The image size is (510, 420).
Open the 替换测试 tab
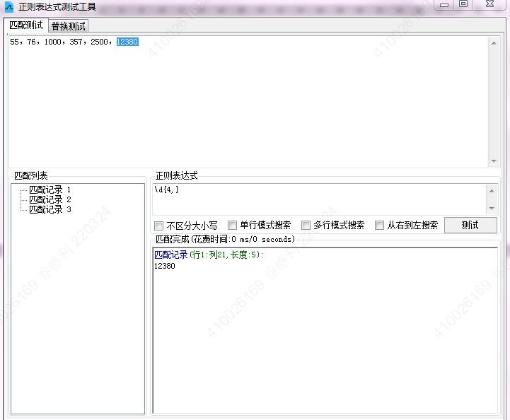coord(68,26)
